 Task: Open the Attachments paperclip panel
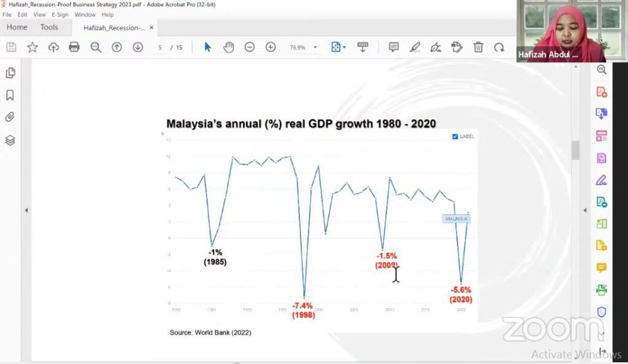10,117
